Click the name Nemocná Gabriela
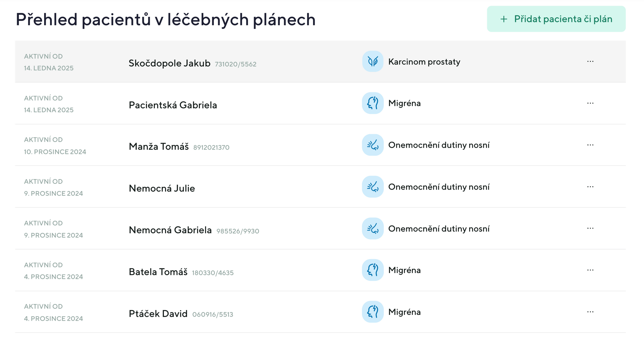 170,230
